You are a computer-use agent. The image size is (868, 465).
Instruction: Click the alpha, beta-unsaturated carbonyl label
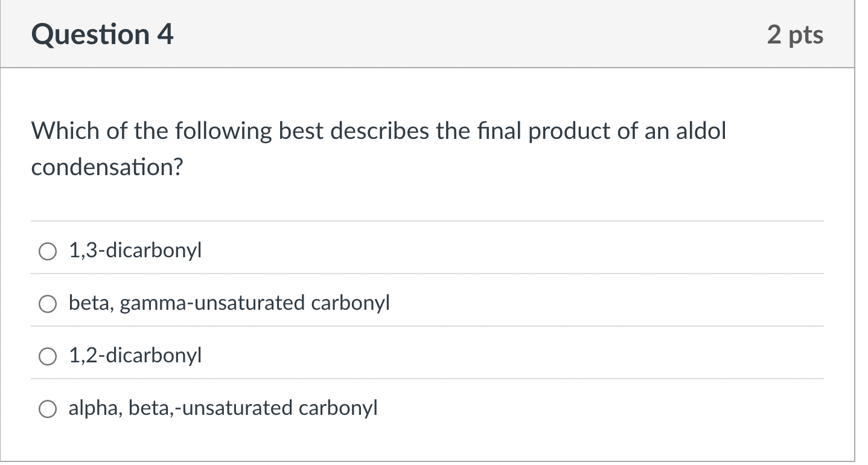pyautogui.click(x=223, y=408)
